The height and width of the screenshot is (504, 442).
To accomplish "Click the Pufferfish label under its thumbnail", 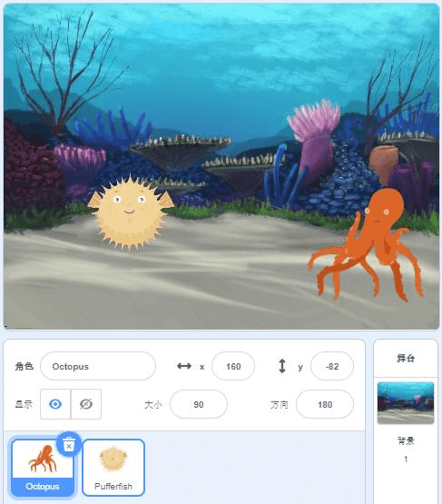I will tap(113, 487).
